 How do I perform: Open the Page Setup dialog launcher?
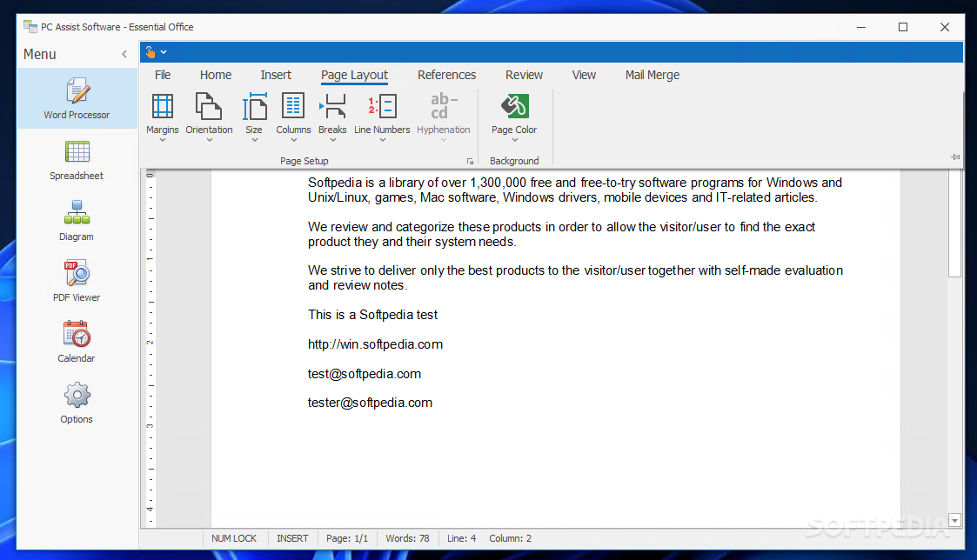point(470,162)
